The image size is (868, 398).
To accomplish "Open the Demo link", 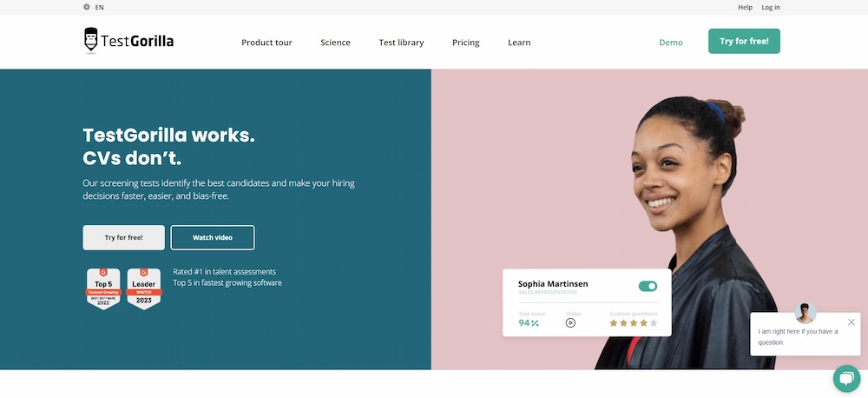I will point(671,42).
